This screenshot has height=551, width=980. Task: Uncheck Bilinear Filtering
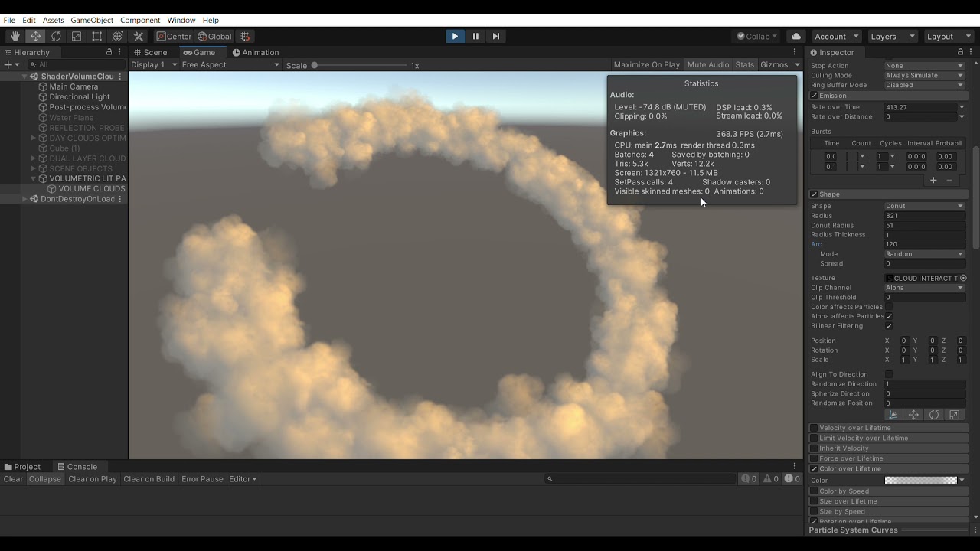pos(889,326)
